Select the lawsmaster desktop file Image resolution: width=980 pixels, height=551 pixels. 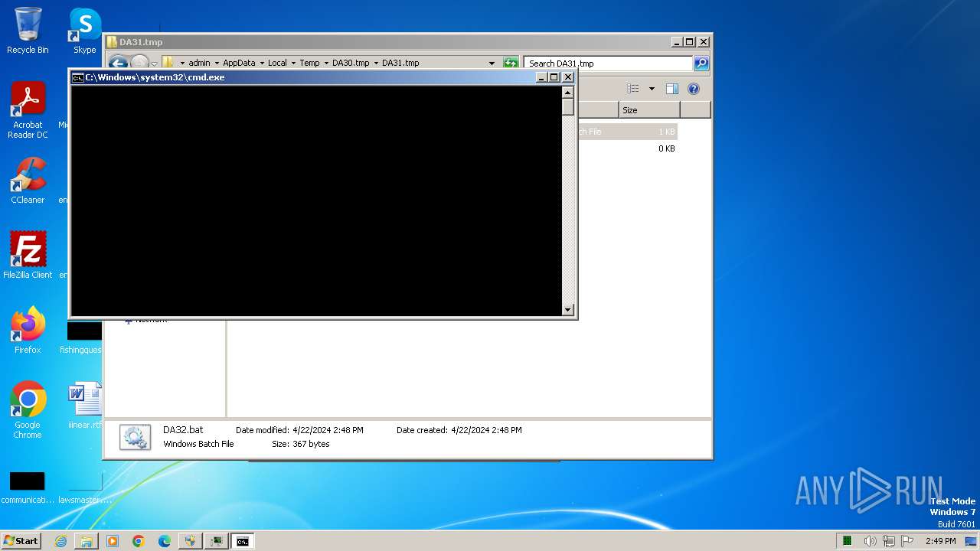tap(84, 487)
